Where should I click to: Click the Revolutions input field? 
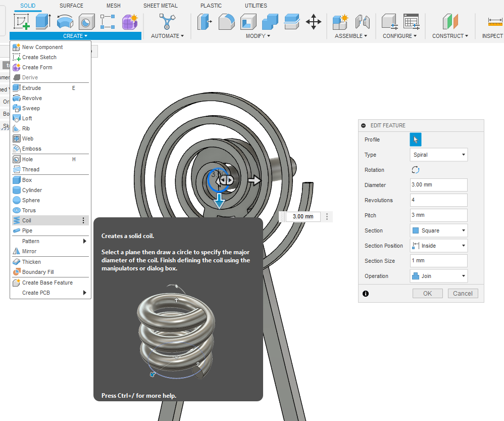tap(438, 200)
